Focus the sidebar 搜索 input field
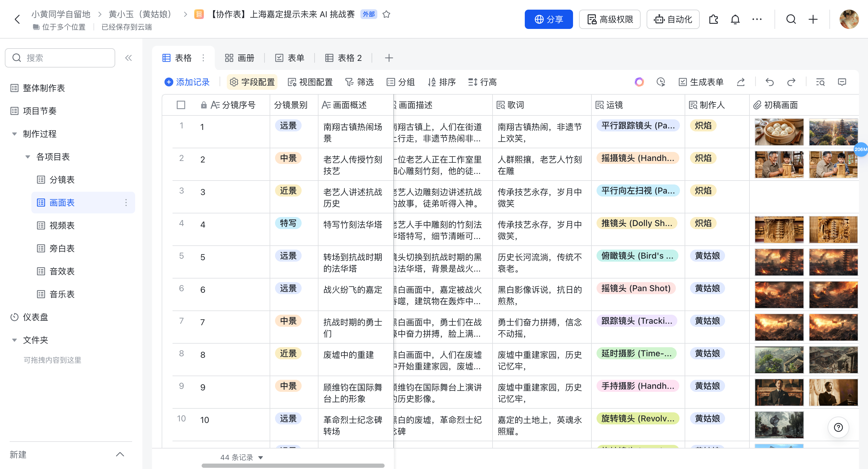Screen dimensions: 868x469 [x=60, y=58]
